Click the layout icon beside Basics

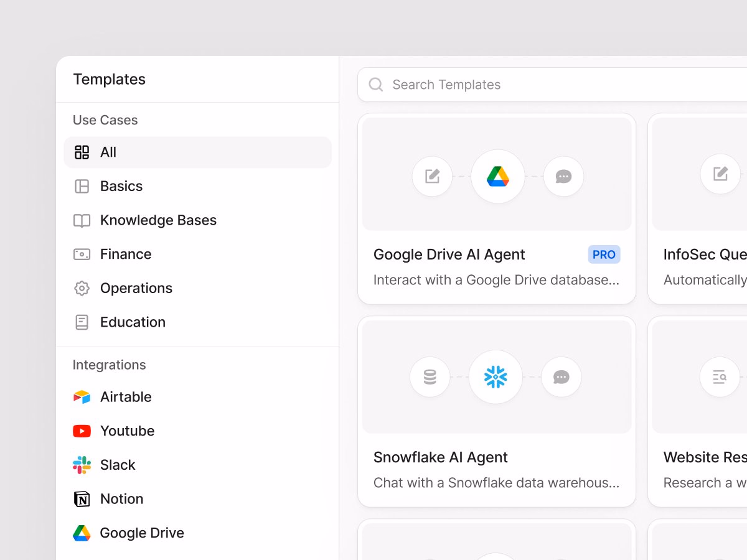[82, 186]
